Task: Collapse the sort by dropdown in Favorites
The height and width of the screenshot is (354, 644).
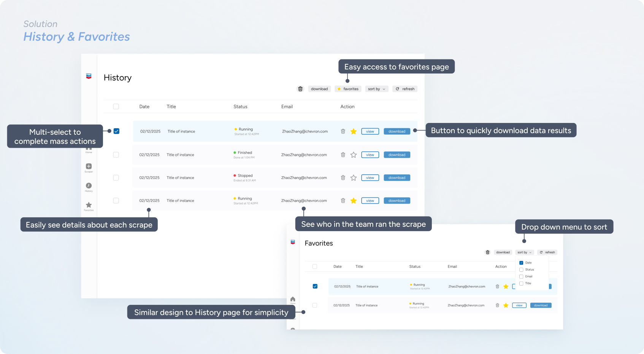Action: pyautogui.click(x=524, y=252)
